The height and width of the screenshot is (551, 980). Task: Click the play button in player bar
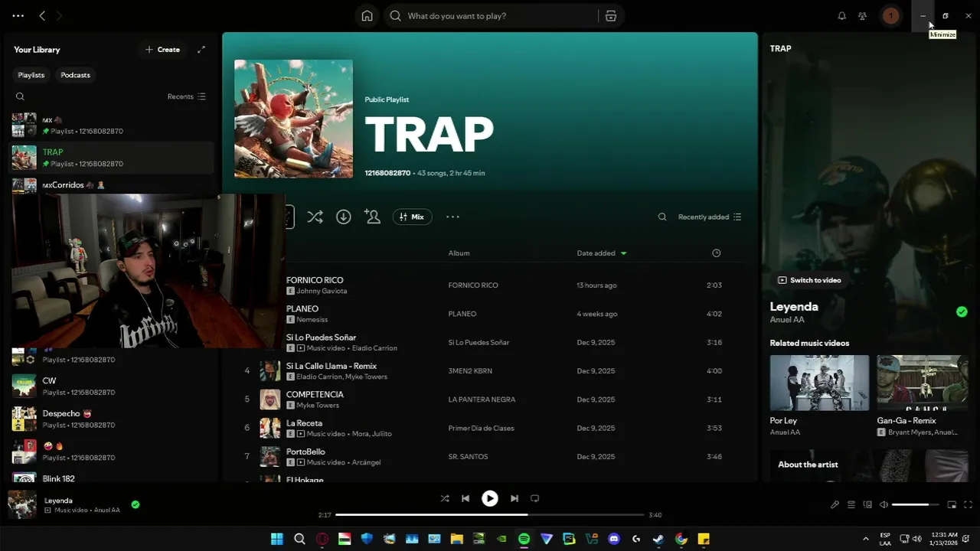490,498
